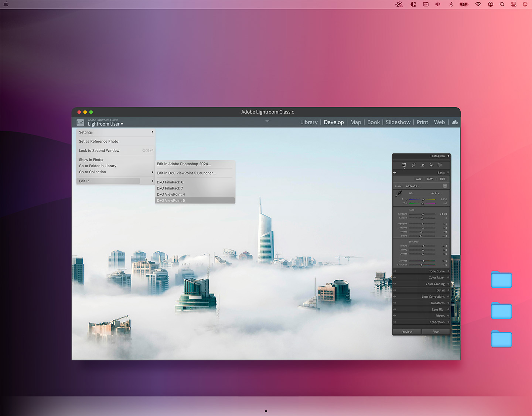Open the Masking tool
The image size is (532, 416).
click(x=440, y=165)
